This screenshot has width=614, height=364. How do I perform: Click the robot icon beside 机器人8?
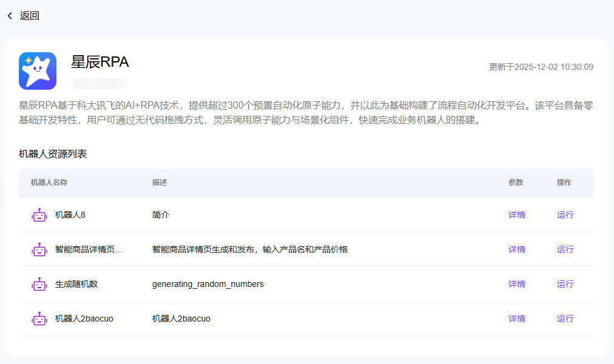39,215
